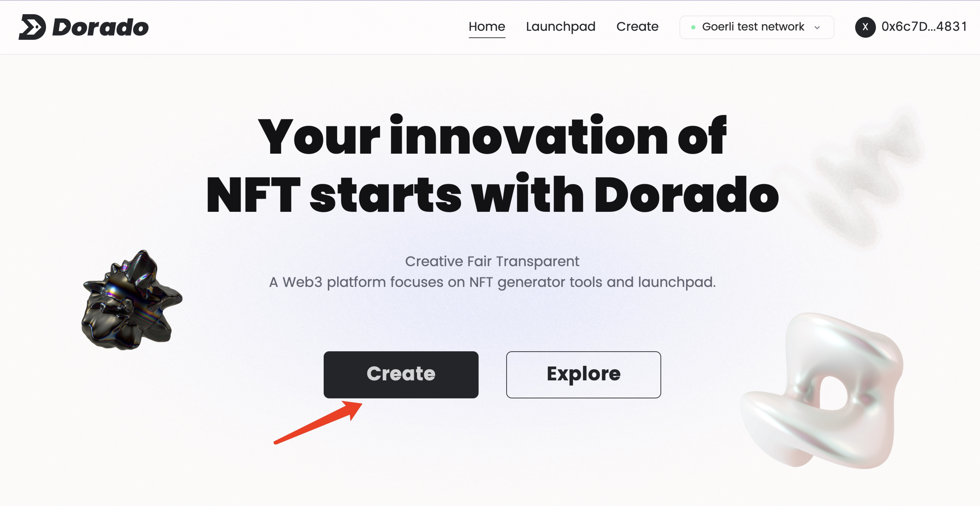Open wallet address 0x6c7D...4831

924,27
